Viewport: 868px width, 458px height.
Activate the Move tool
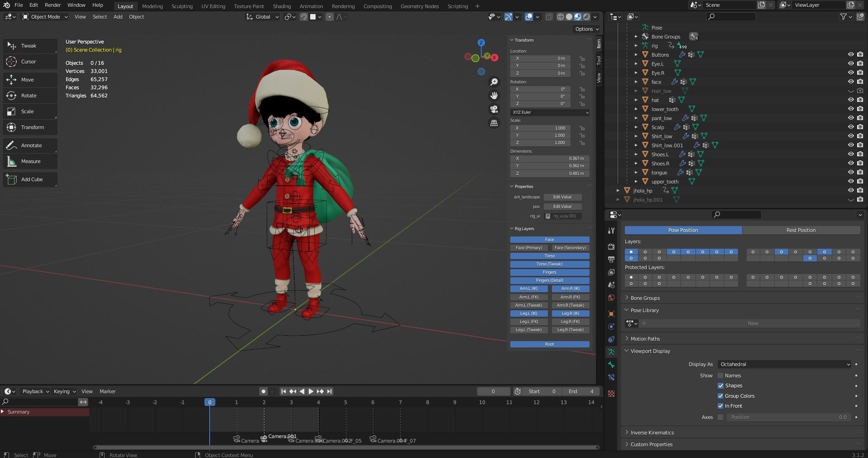point(30,80)
